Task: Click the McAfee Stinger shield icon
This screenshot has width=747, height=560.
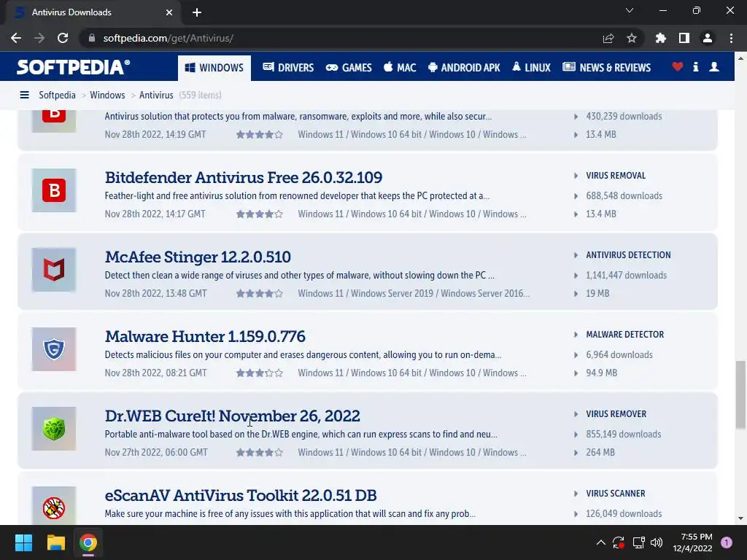Action: (x=54, y=270)
